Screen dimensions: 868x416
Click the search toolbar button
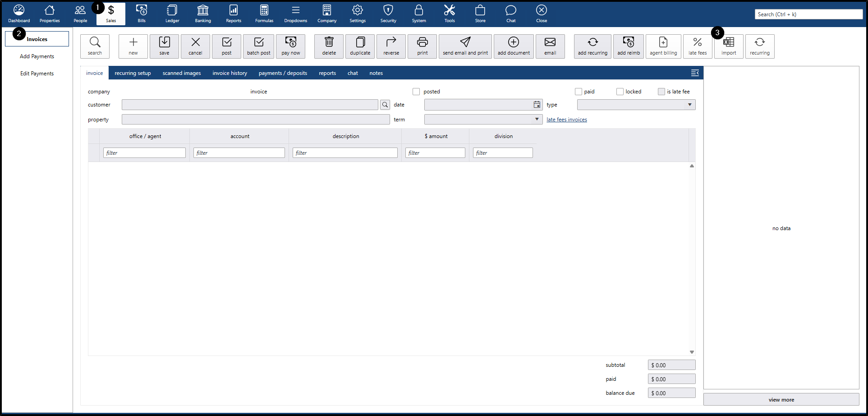tap(95, 46)
